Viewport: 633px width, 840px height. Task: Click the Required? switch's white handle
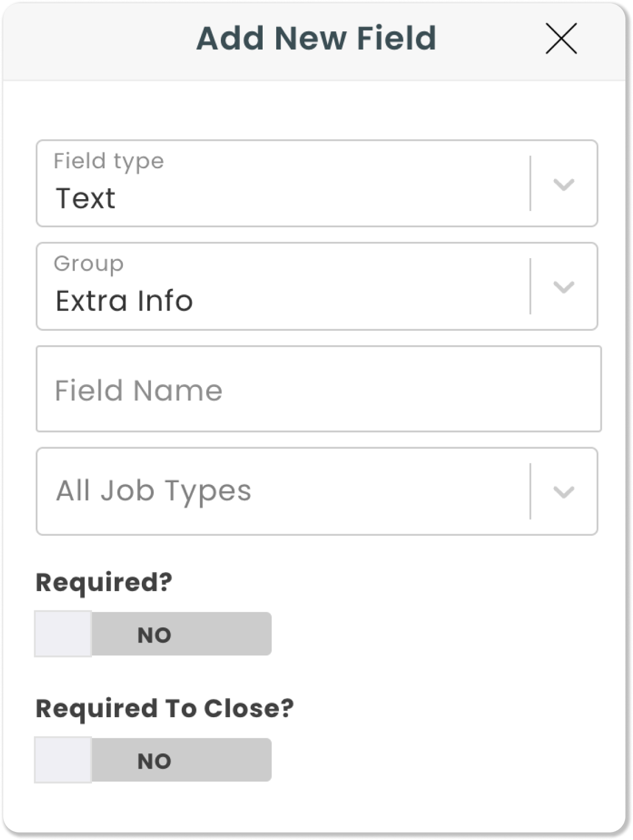click(x=63, y=634)
